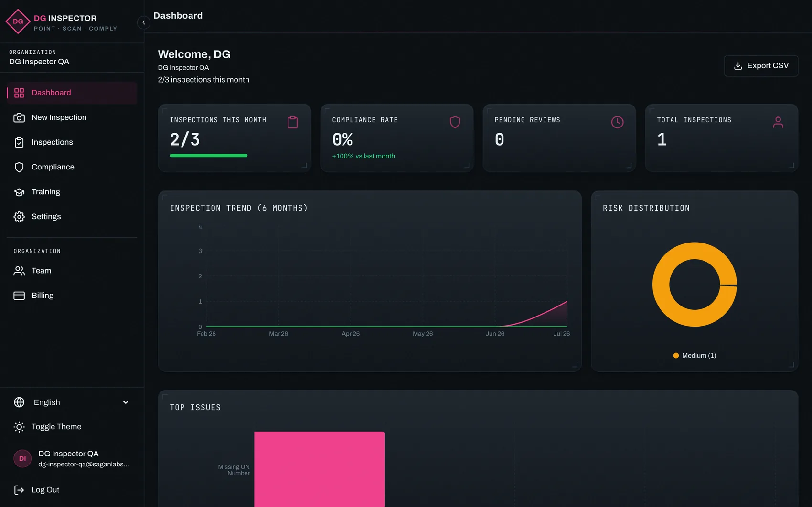Click the Top Issues title
This screenshot has height=507, width=812.
tap(195, 407)
